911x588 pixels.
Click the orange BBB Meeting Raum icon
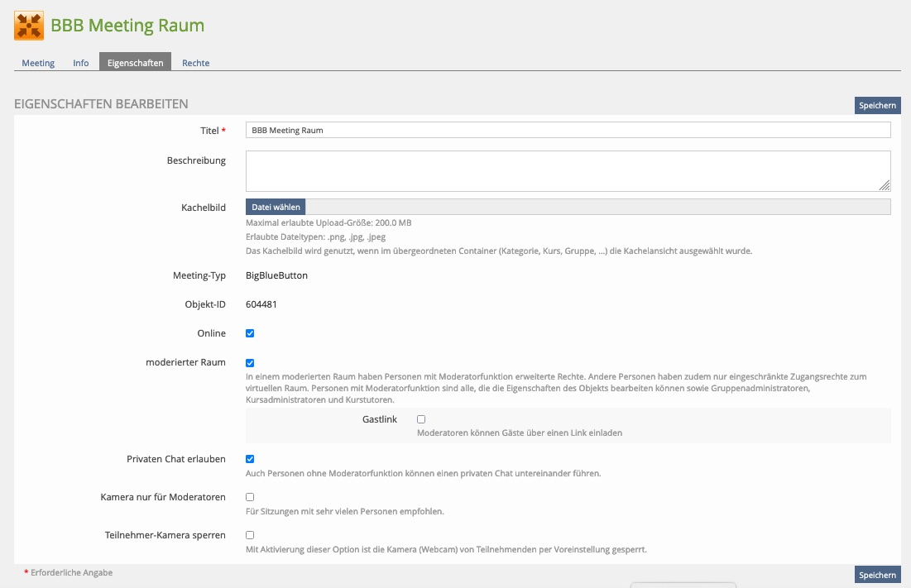click(x=29, y=26)
